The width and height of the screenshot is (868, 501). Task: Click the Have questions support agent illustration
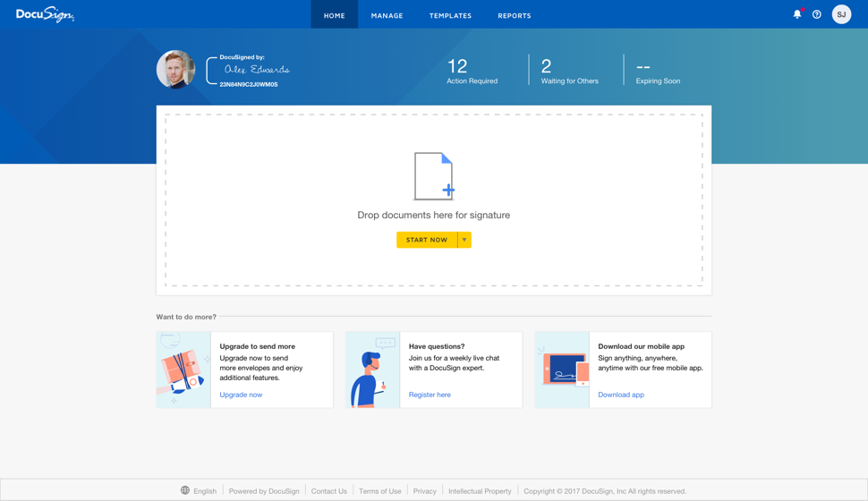(x=372, y=369)
